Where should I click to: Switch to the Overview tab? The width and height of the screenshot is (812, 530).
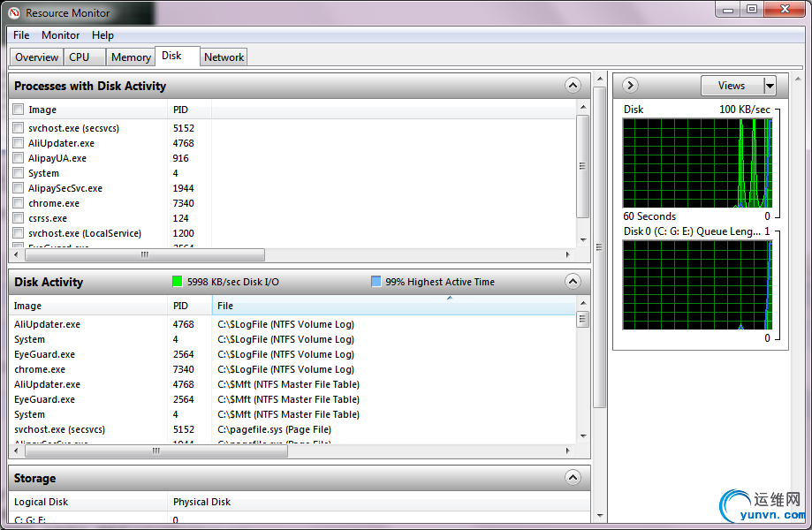tap(36, 57)
